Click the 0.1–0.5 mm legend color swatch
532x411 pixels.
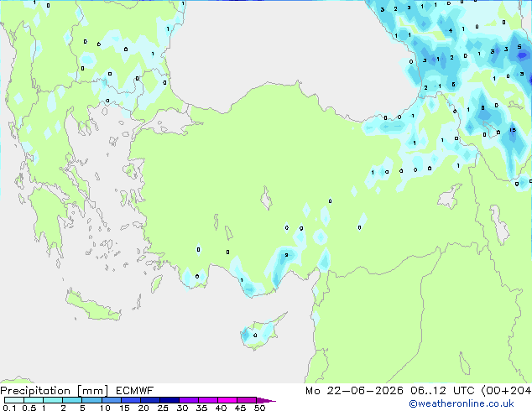[14, 400]
